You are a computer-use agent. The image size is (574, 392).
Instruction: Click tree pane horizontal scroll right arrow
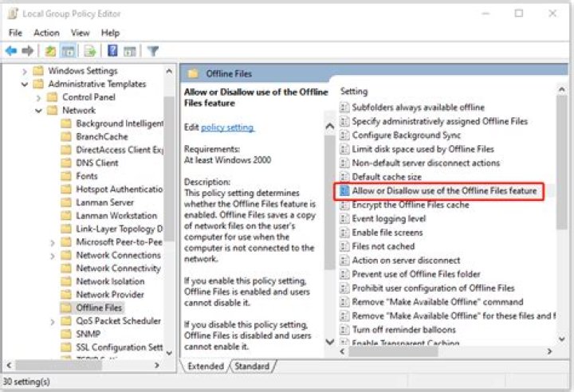pos(157,365)
